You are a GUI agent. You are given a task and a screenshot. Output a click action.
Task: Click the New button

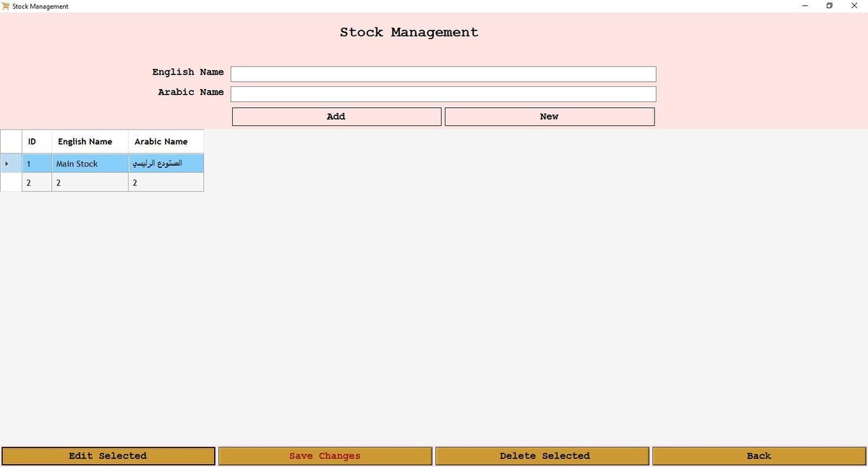(x=550, y=117)
